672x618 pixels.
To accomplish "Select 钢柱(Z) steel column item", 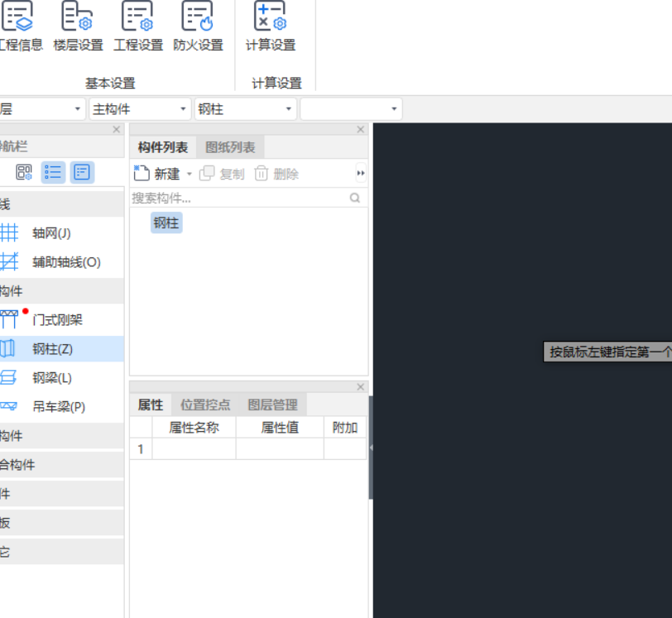I will click(62, 349).
